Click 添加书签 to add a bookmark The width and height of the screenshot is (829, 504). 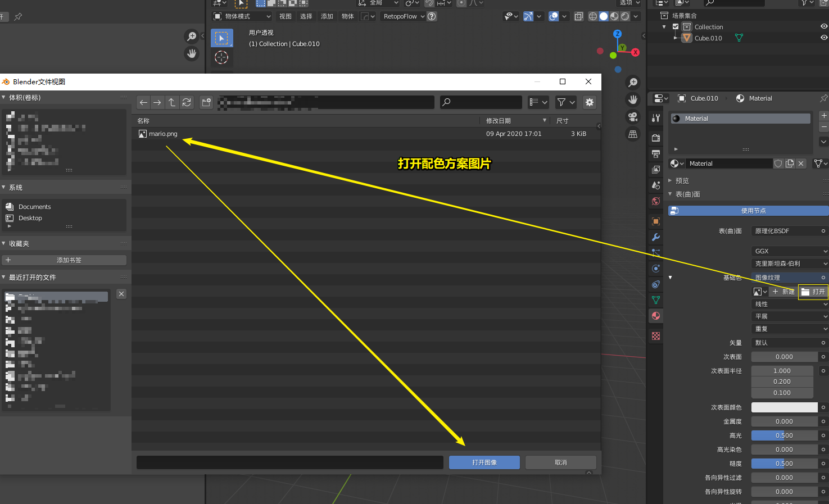click(x=64, y=260)
